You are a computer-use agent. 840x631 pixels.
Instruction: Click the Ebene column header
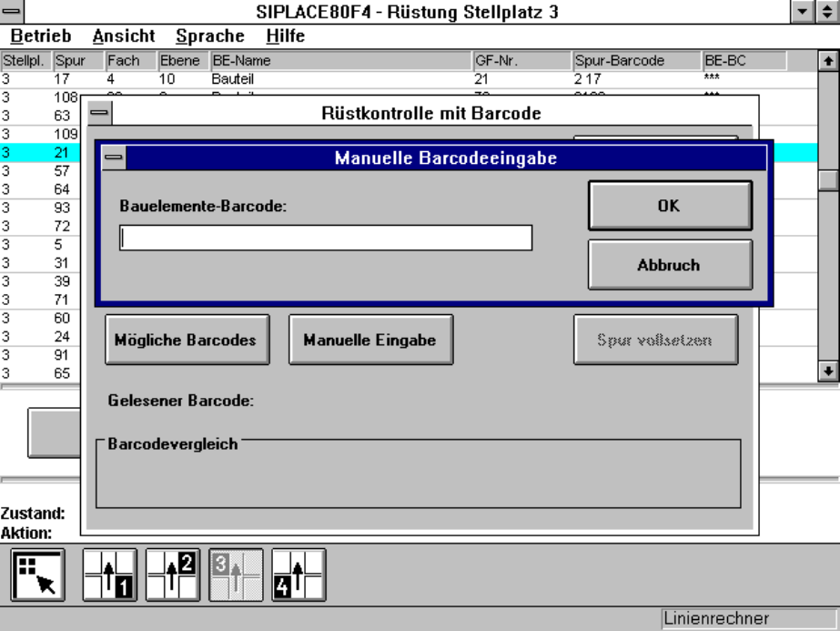tap(184, 61)
